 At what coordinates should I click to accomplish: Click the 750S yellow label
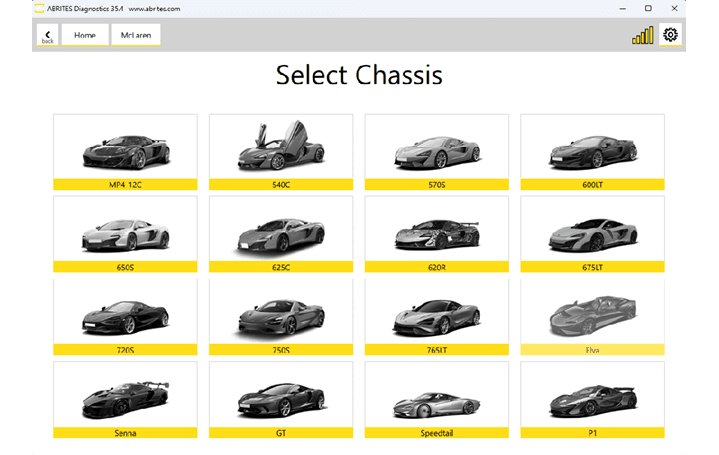[281, 350]
